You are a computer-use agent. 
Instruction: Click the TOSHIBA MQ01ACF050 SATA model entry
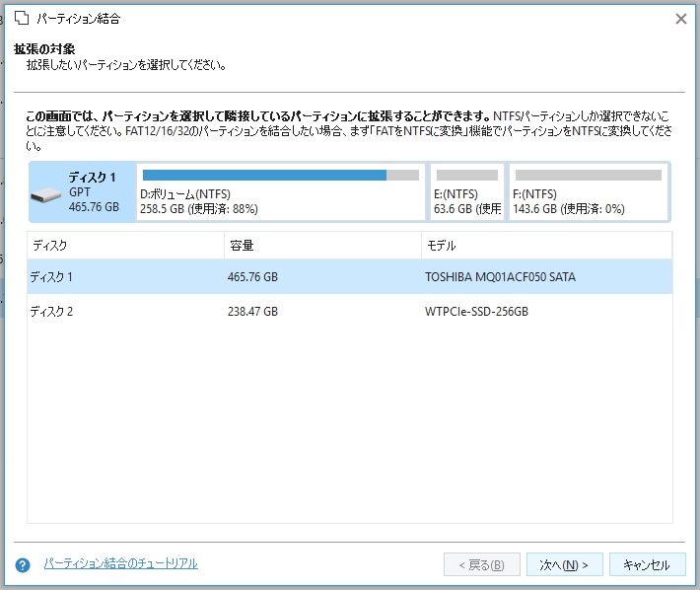tap(500, 277)
